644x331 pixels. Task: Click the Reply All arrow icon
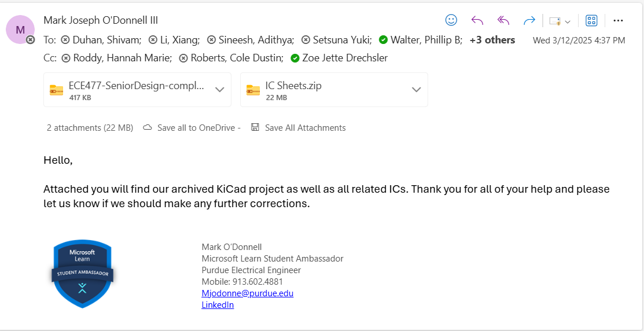point(503,20)
